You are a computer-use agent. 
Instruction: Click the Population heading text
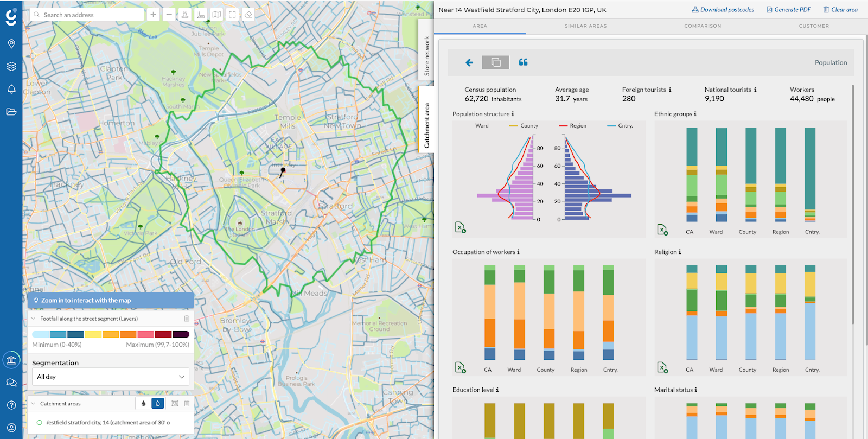tap(831, 63)
